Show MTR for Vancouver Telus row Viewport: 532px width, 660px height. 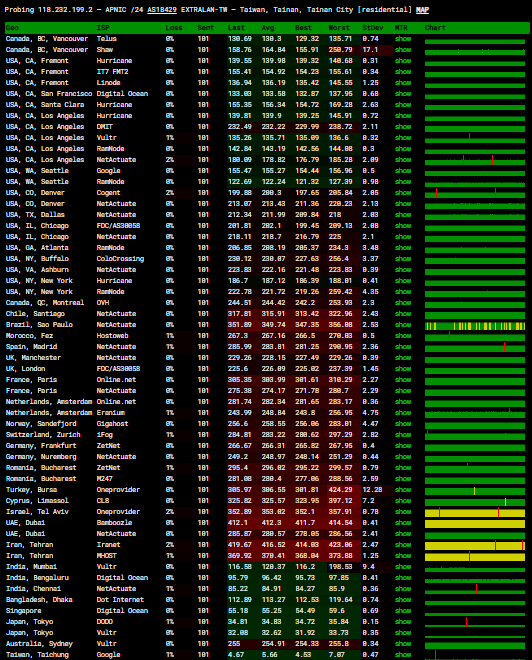[x=403, y=39]
